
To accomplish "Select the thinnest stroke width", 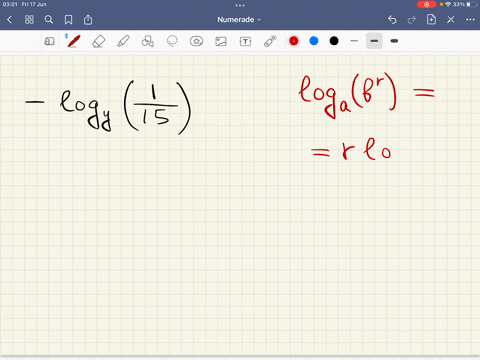I will (x=354, y=41).
